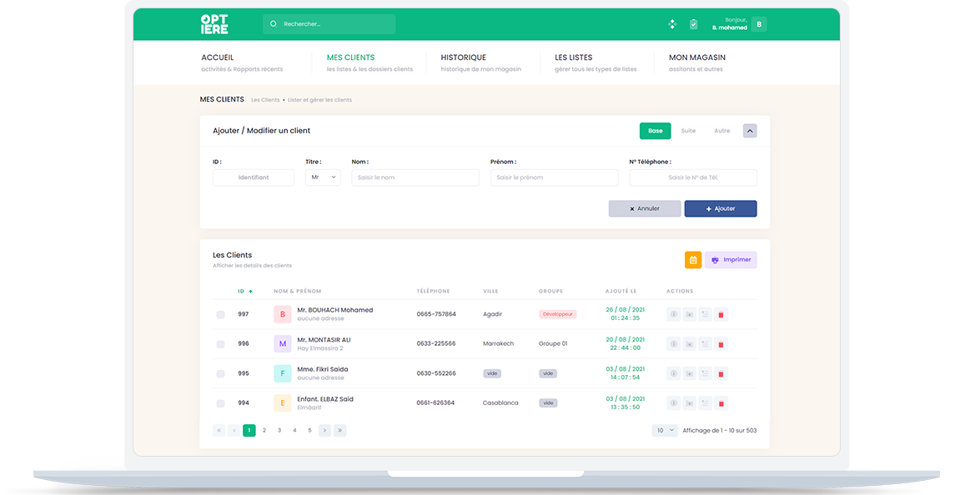Check the box for Enfant. ELBAZ Said

point(221,403)
